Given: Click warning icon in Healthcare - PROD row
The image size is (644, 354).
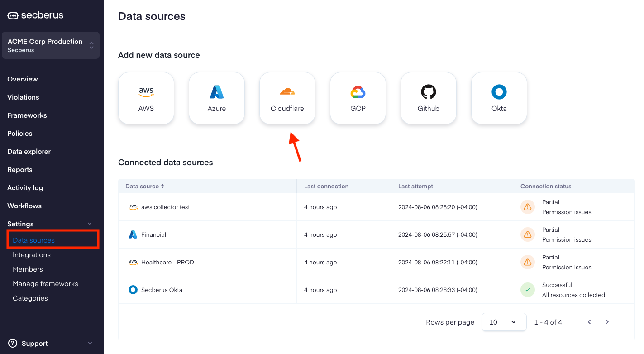Looking at the screenshot, I should (x=528, y=262).
